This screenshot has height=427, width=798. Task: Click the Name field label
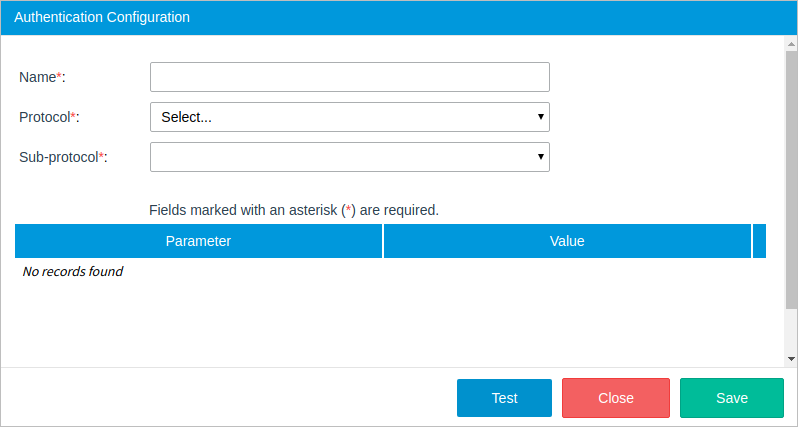[42, 77]
